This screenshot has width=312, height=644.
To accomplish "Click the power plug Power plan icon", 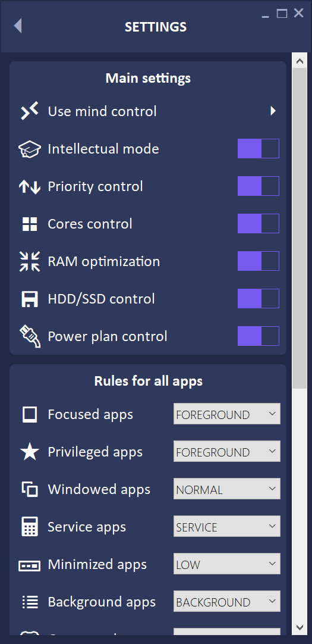I will click(30, 336).
